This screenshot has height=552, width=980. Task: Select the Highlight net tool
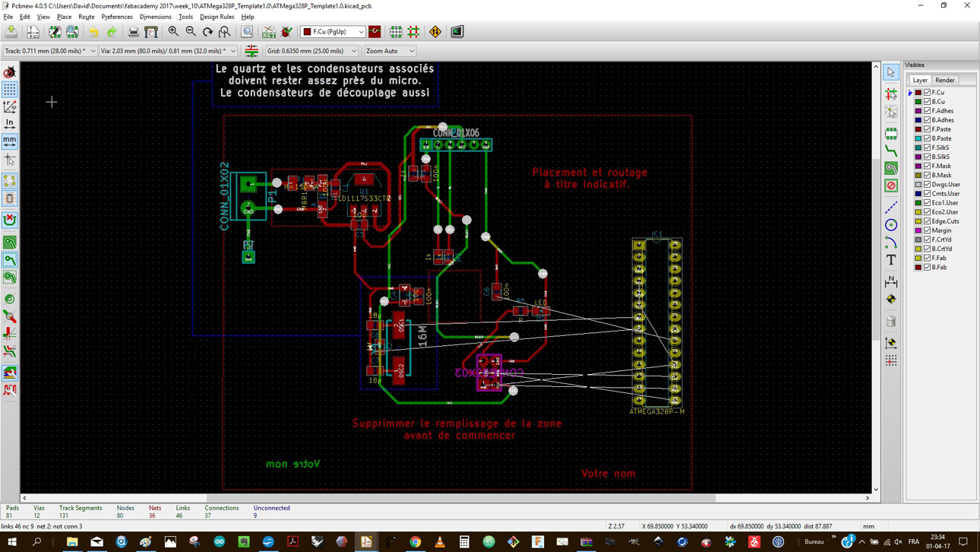(x=891, y=94)
